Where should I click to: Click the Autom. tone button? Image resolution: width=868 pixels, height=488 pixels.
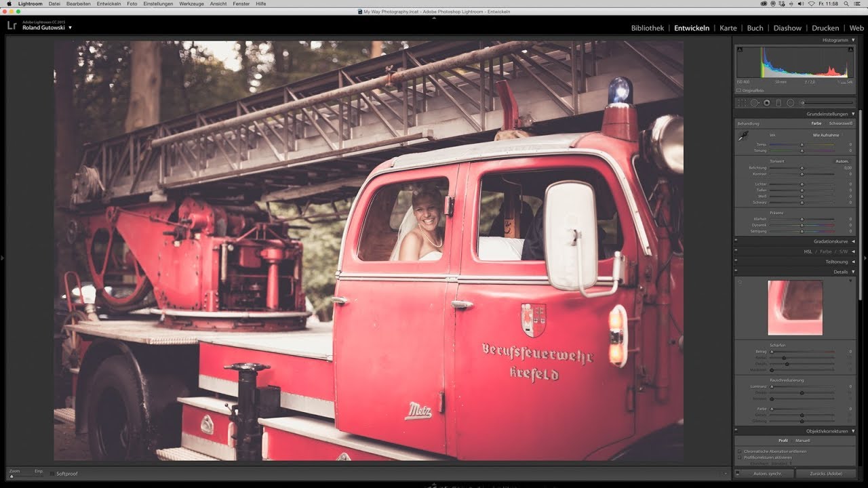[842, 161]
